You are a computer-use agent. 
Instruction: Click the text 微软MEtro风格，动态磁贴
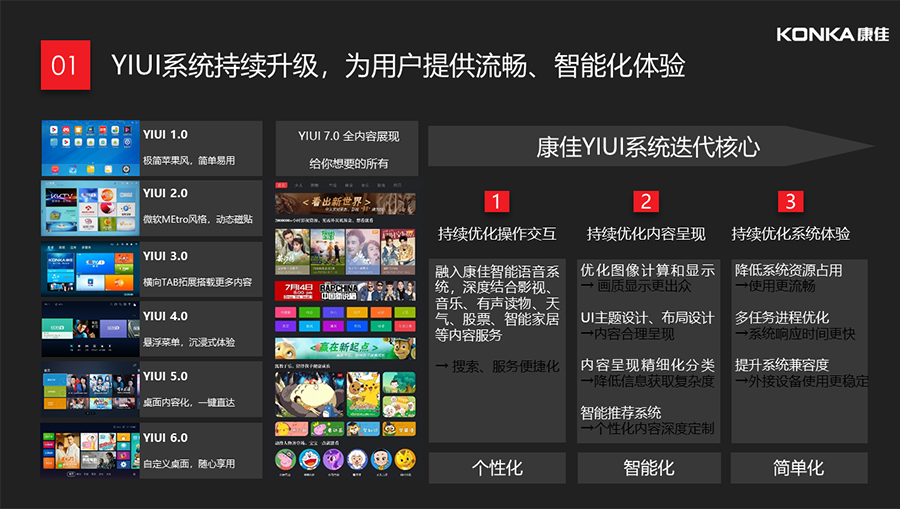[x=198, y=219]
